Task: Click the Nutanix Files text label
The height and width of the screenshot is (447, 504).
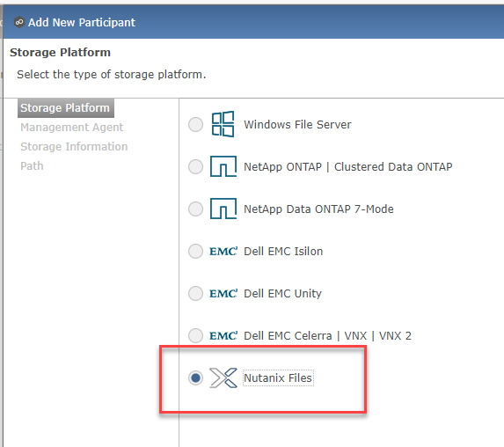Action: pos(278,377)
